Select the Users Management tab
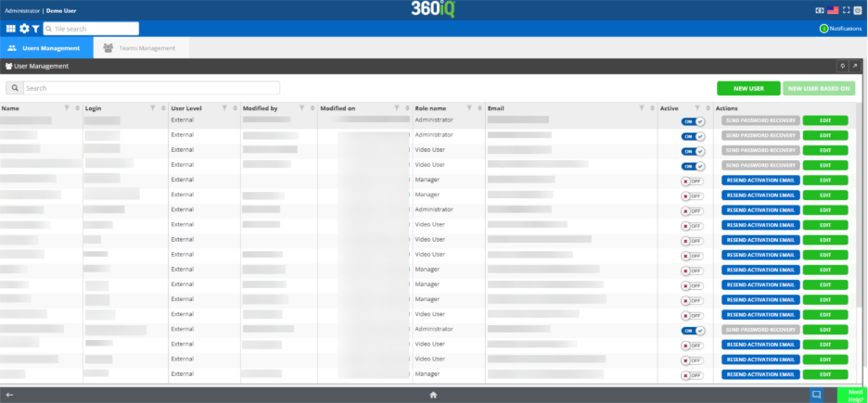Image resolution: width=868 pixels, height=403 pixels. tap(45, 48)
